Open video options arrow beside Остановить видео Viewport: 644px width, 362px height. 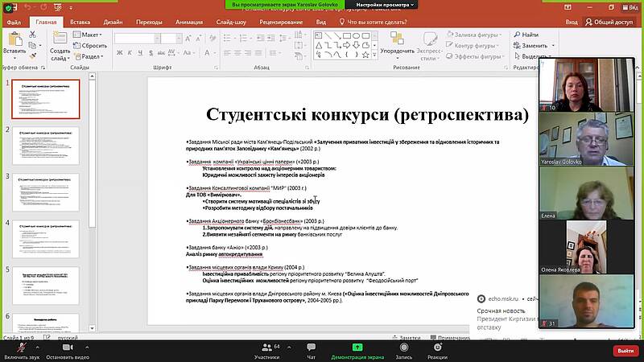(87, 348)
